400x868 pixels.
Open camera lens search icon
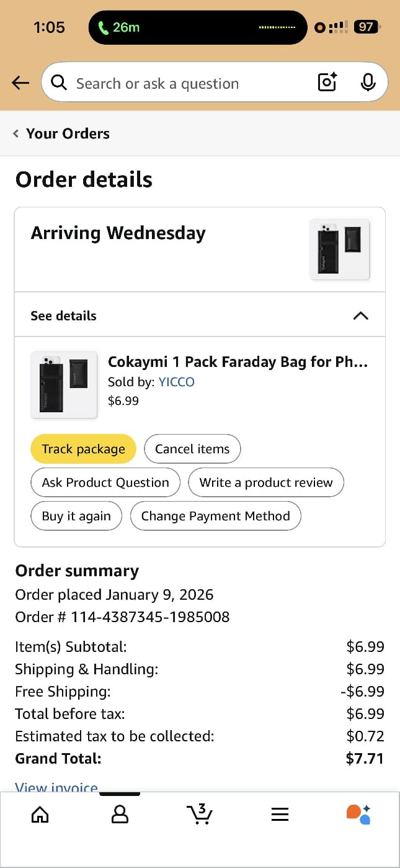(x=327, y=82)
